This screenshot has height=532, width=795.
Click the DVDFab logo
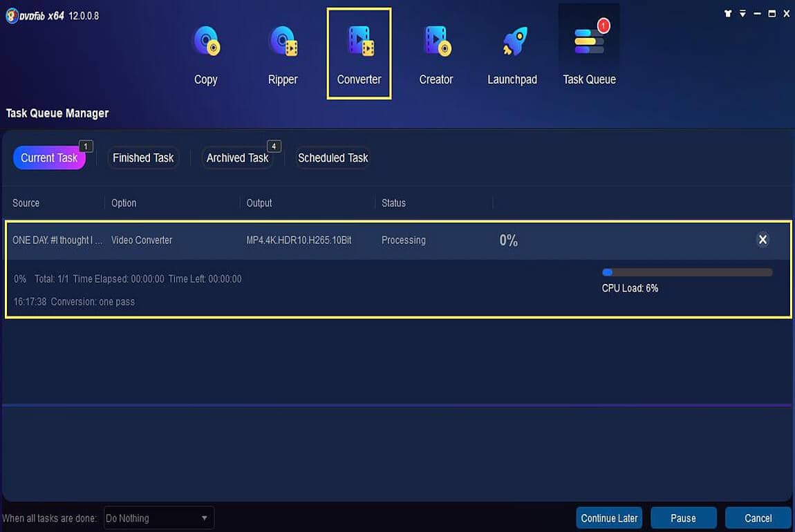(x=12, y=14)
